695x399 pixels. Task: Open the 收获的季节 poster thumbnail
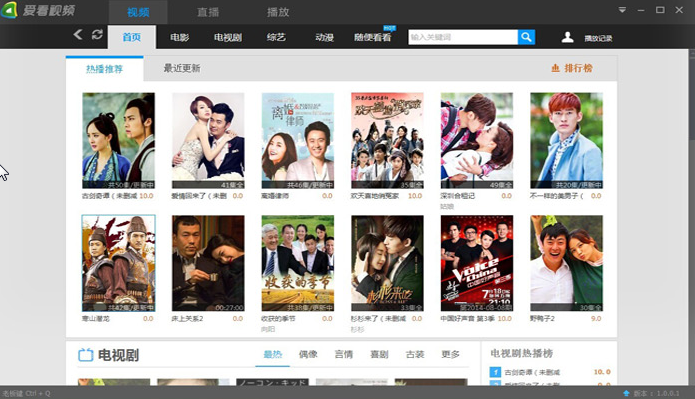(x=297, y=263)
